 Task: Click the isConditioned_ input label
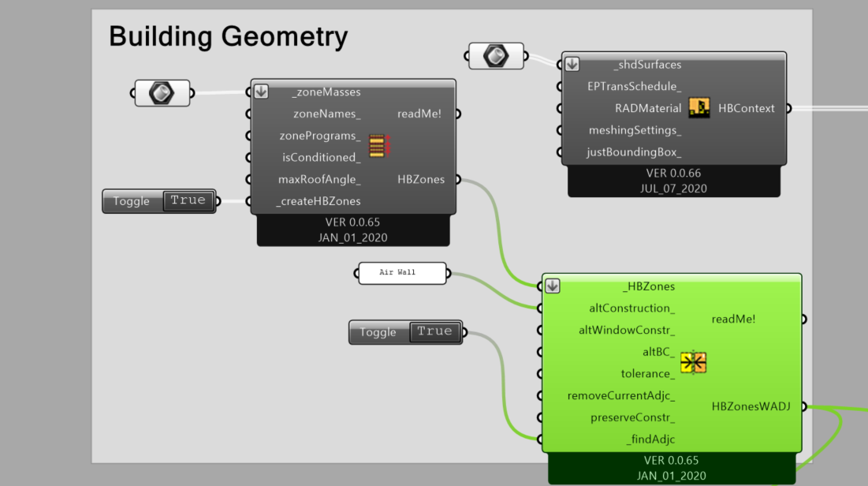point(321,157)
